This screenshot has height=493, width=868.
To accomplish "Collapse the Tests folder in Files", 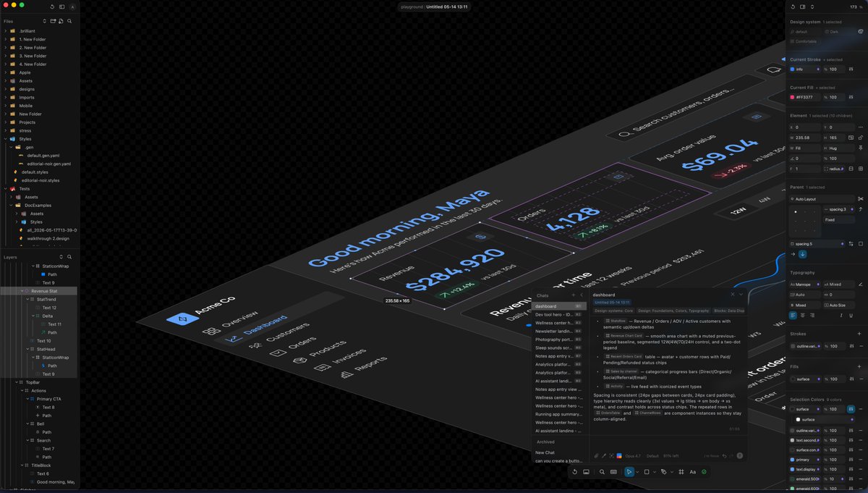I will tap(5, 188).
